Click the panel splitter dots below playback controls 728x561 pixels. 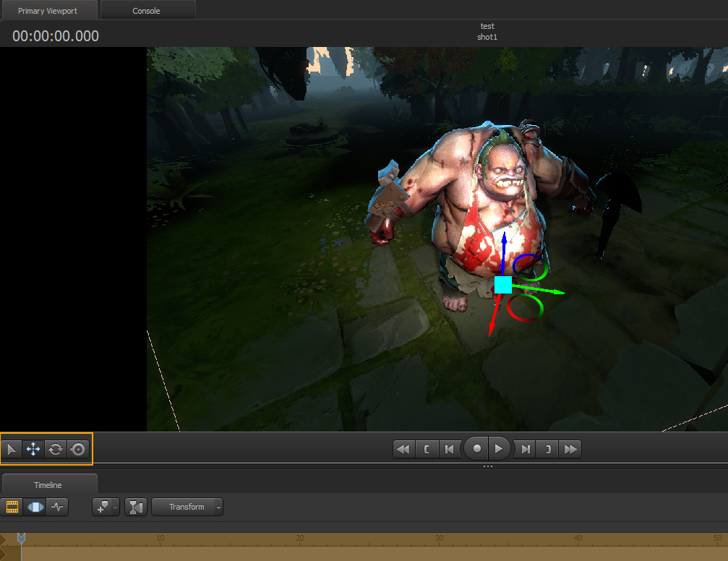[x=487, y=466]
